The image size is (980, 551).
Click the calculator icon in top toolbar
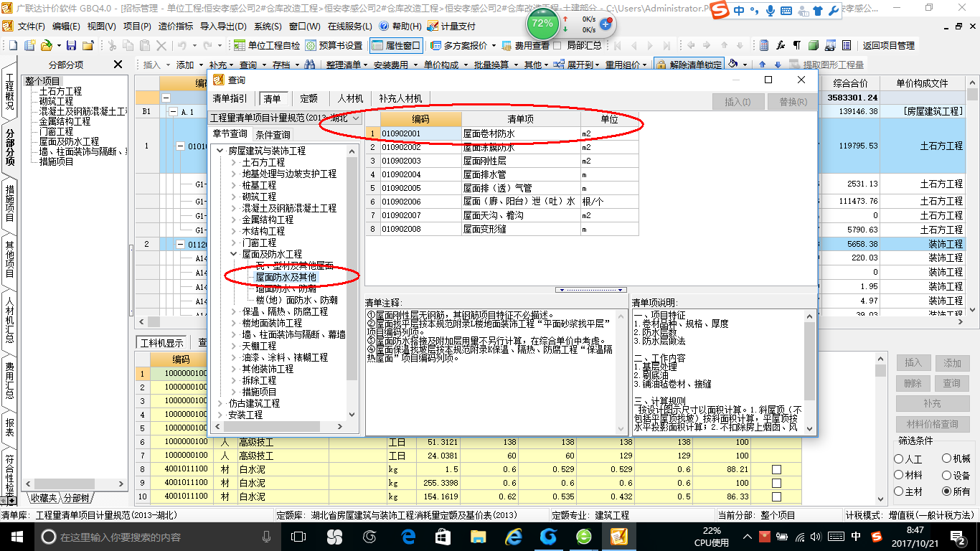[x=763, y=45]
